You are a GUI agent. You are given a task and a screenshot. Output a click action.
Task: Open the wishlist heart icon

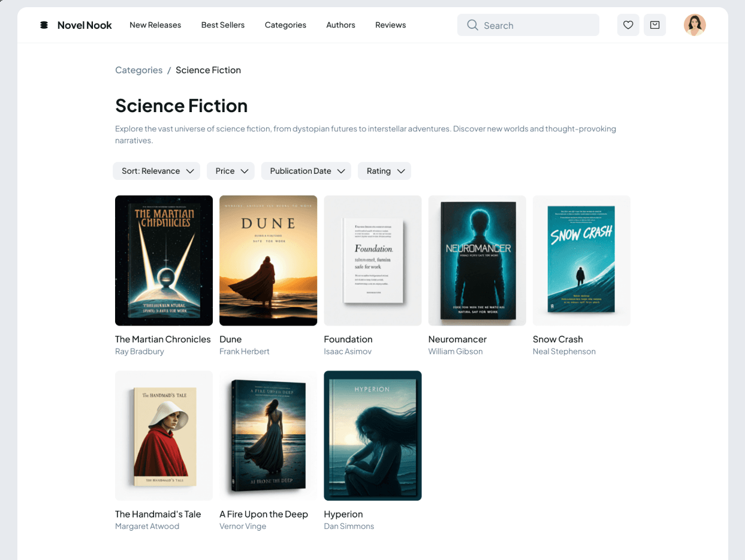coord(628,25)
